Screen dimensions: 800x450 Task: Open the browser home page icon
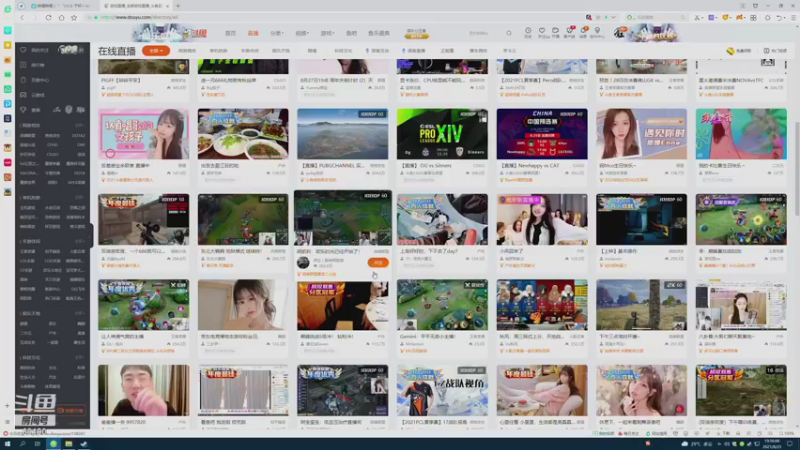tap(61, 17)
